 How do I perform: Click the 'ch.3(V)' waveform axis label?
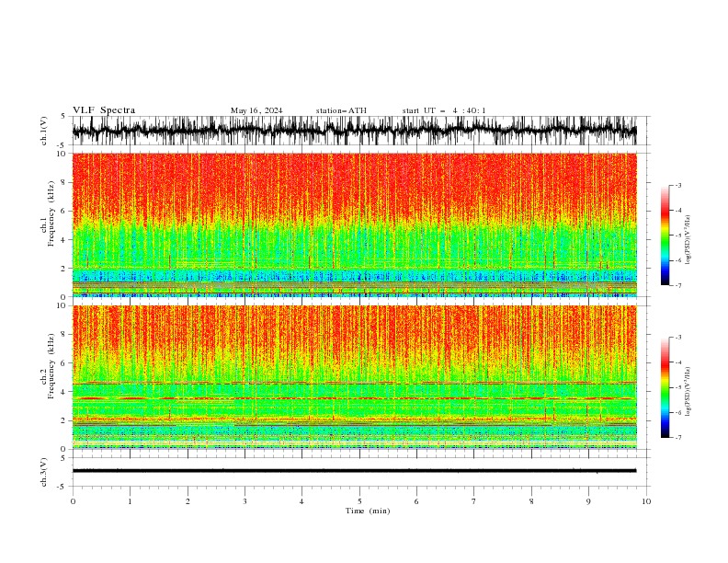point(44,472)
